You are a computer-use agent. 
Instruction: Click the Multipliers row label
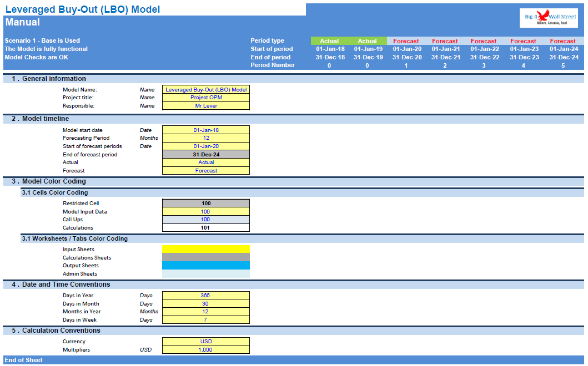(x=76, y=349)
